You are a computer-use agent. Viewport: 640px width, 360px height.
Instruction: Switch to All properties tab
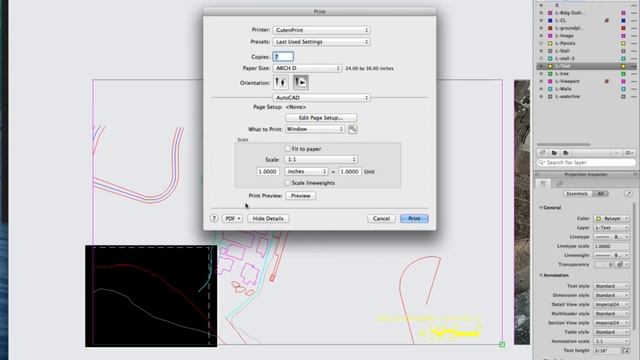point(600,194)
